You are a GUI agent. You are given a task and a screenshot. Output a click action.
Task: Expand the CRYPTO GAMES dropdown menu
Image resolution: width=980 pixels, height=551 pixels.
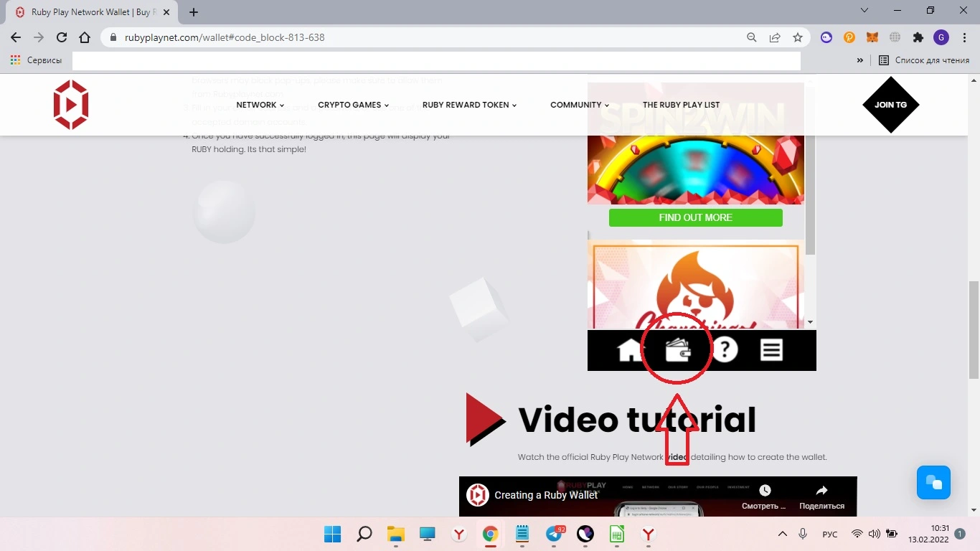point(353,105)
